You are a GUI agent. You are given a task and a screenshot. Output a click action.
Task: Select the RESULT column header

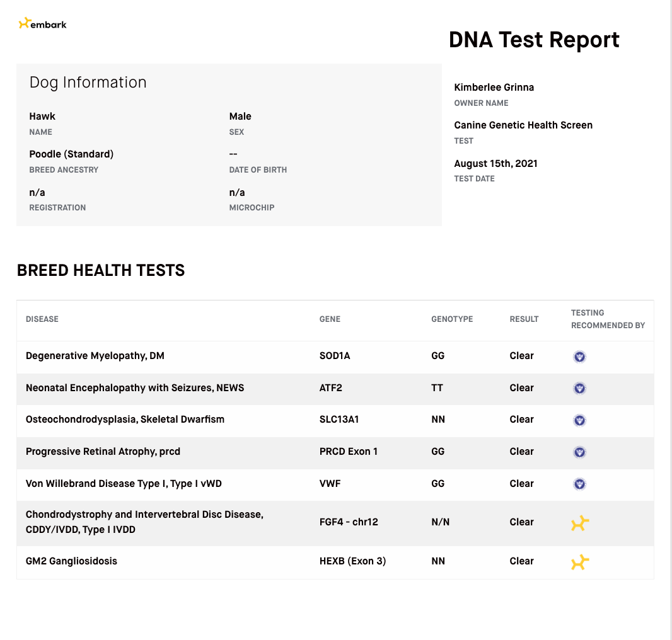coord(524,319)
